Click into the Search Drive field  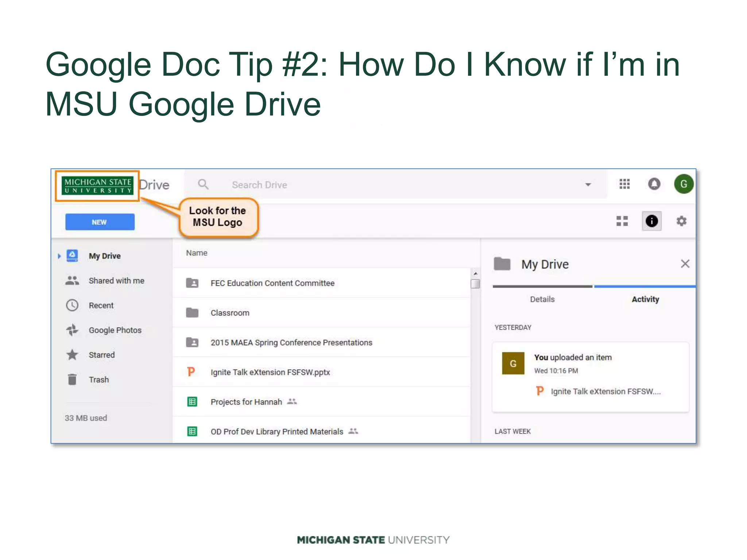click(396, 185)
